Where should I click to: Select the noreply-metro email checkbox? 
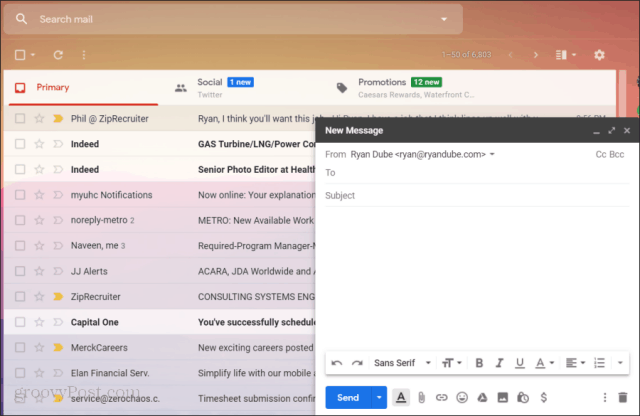coord(20,220)
